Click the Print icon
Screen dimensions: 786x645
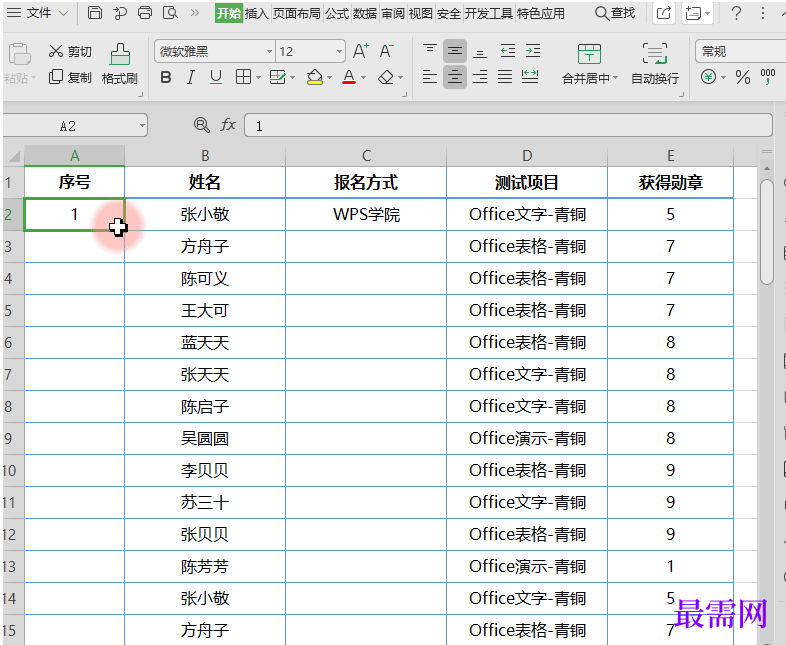point(145,13)
